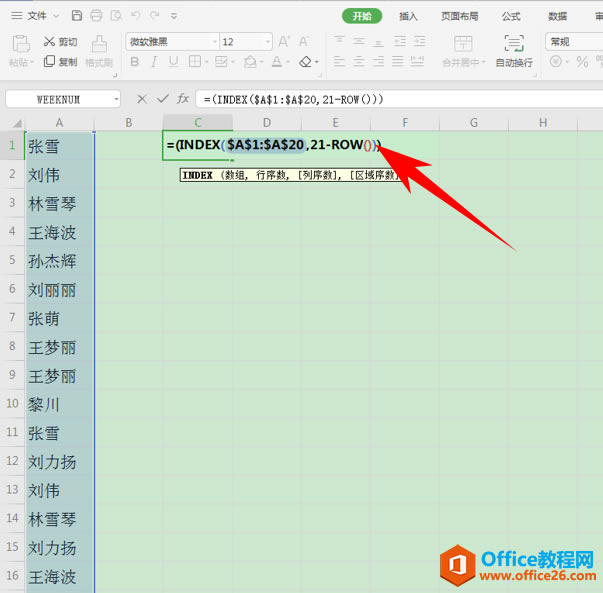
Task: Click the font color A icon
Action: coord(277,62)
